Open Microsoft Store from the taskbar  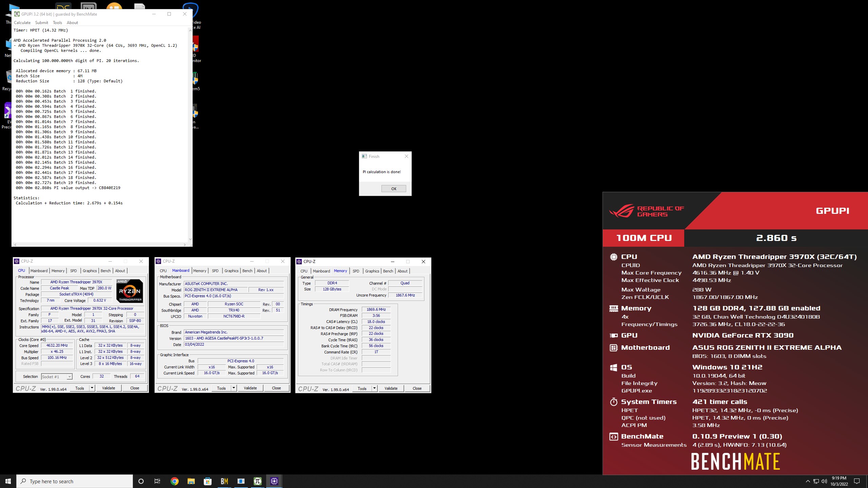point(208,481)
